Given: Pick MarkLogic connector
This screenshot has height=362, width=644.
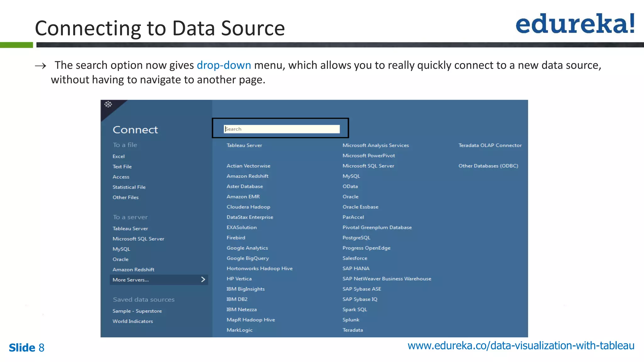Looking at the screenshot, I should [x=239, y=330].
